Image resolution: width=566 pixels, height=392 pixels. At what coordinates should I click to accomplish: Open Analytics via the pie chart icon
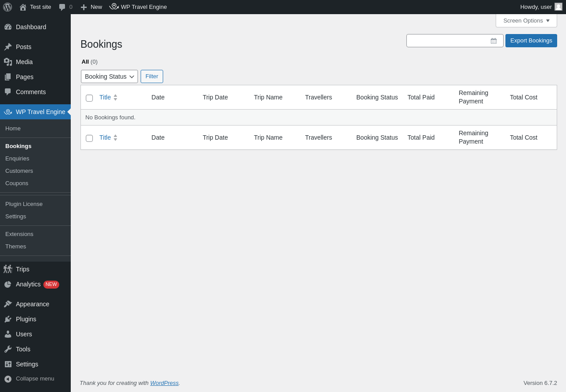pyautogui.click(x=8, y=284)
